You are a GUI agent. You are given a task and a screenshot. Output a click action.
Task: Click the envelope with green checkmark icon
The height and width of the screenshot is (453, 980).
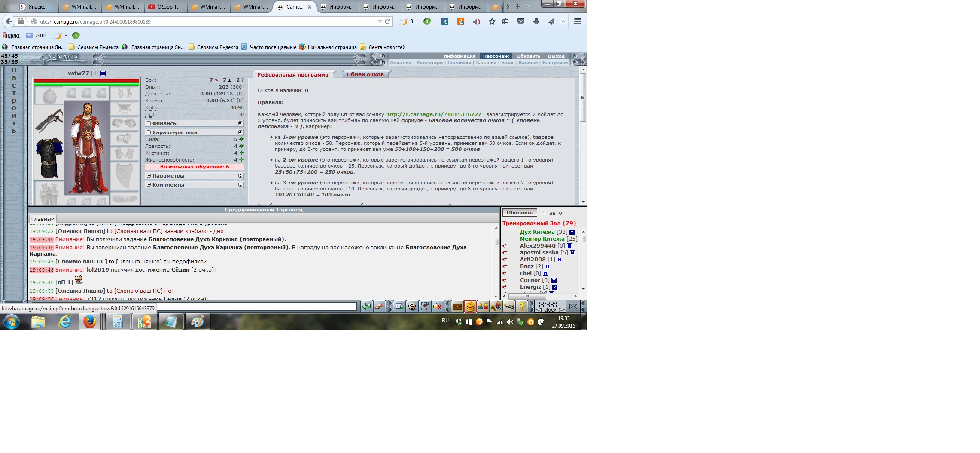coord(399,306)
